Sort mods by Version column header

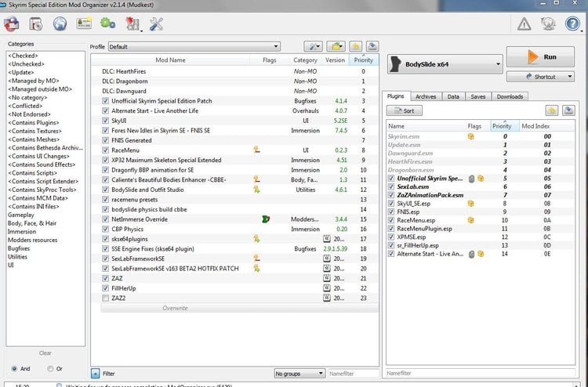coord(335,60)
